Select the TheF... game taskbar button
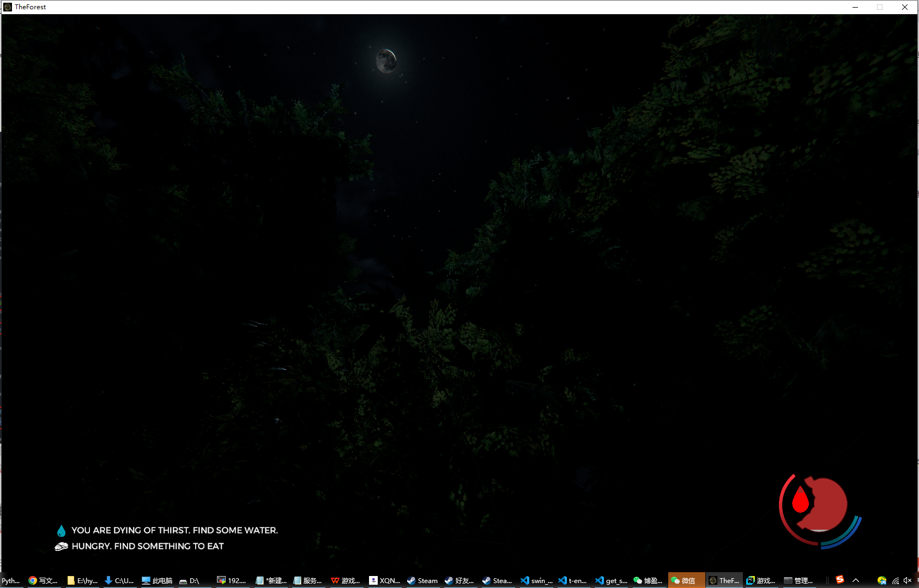This screenshot has height=588, width=919. coord(724,580)
